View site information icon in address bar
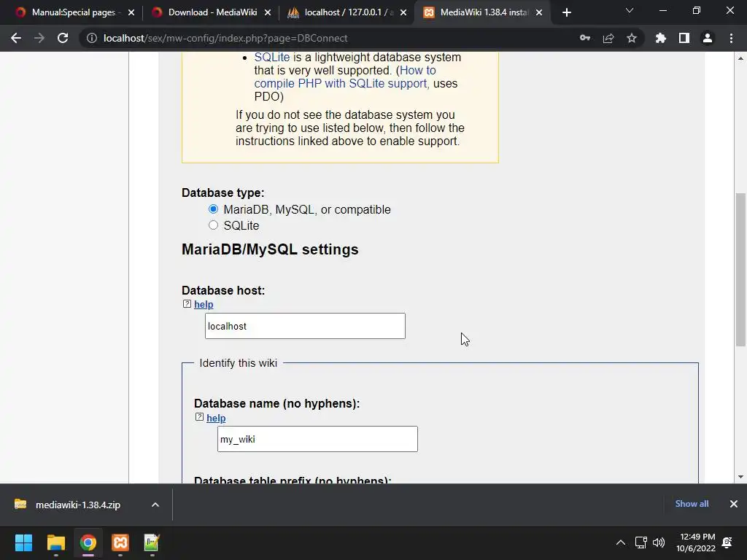The image size is (747, 560). (91, 38)
